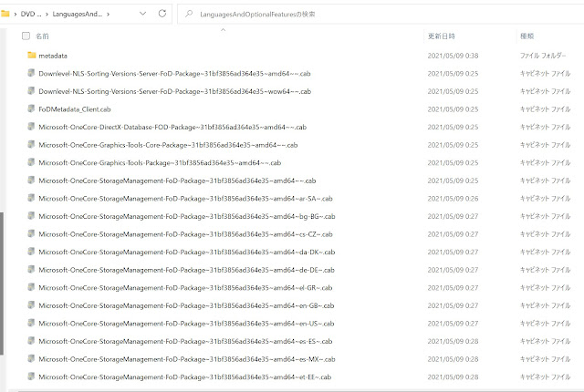Go to LanguagesAnd... breadcrumb folder
584x392 pixels.
point(78,15)
